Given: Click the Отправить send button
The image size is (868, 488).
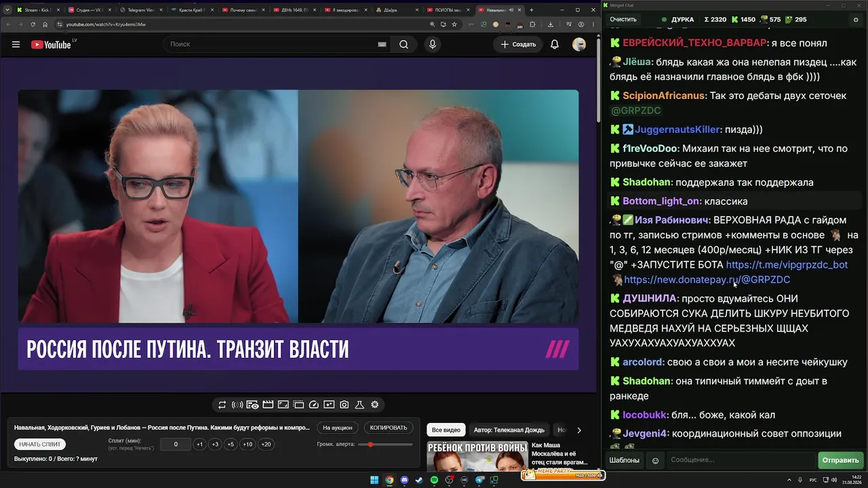Looking at the screenshot, I should pos(840,460).
